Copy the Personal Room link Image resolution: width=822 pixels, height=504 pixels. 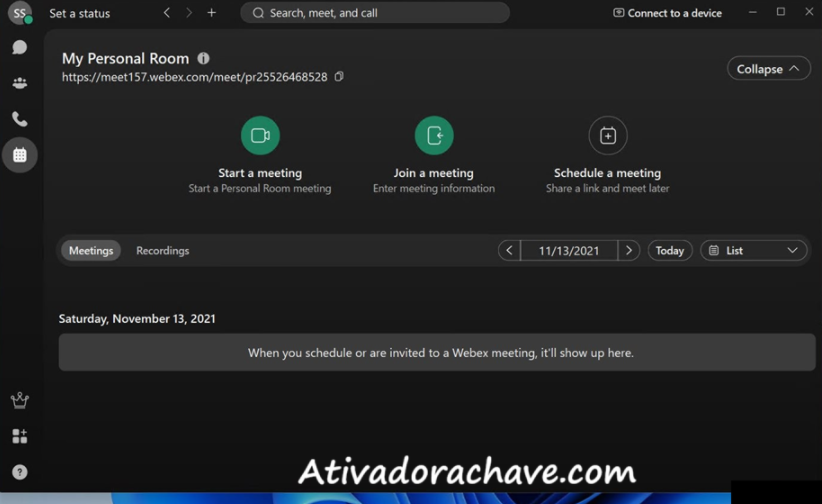point(339,77)
